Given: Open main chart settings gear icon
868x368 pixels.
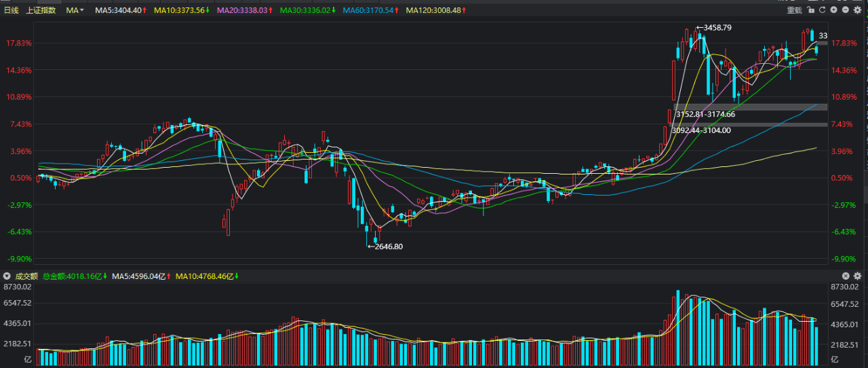Looking at the screenshot, I should coord(857,10).
